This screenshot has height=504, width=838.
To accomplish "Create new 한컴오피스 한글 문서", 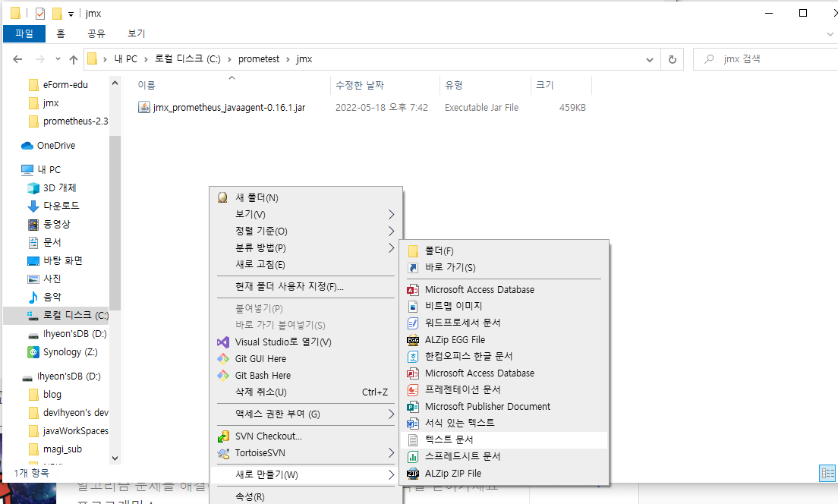I will tap(504, 356).
